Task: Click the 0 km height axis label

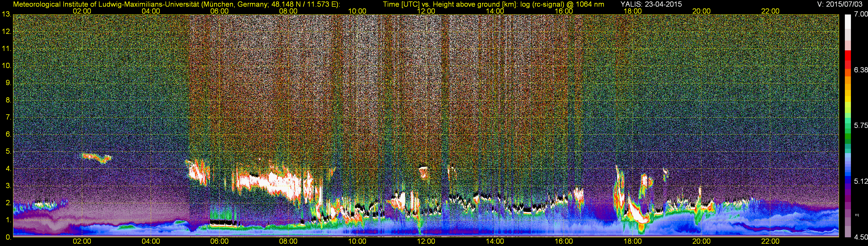Action: tap(8, 237)
